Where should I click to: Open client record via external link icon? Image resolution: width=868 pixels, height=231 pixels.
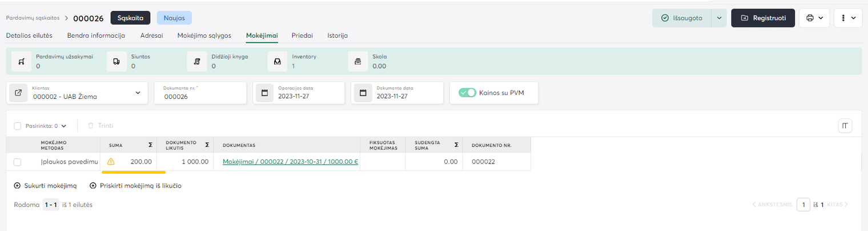(18, 93)
